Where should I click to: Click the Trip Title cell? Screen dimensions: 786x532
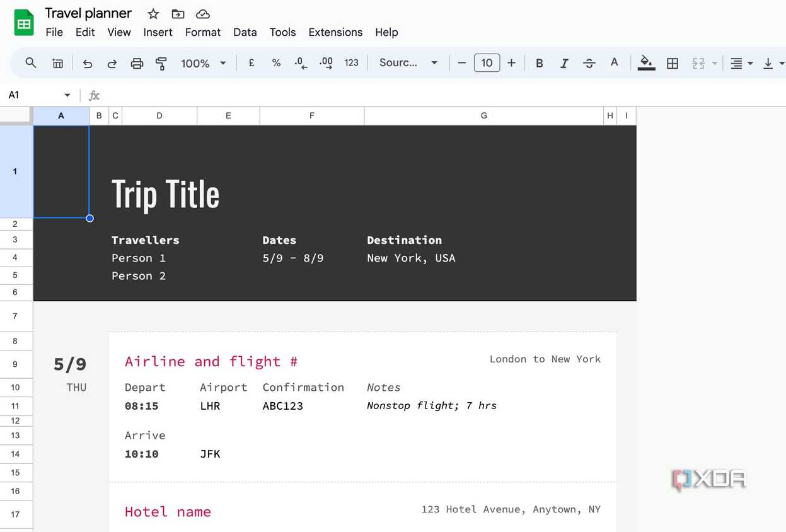point(166,194)
